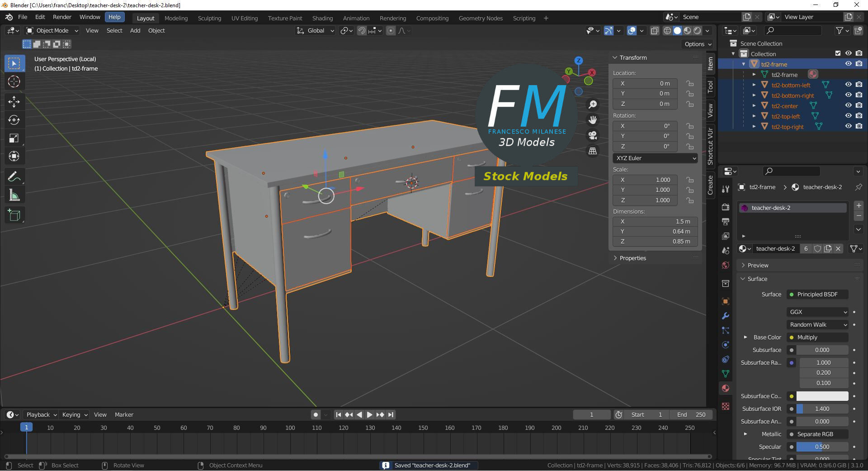Open XYZ Euler rotation mode dropdown
Viewport: 868px width, 471px height.
click(655, 158)
